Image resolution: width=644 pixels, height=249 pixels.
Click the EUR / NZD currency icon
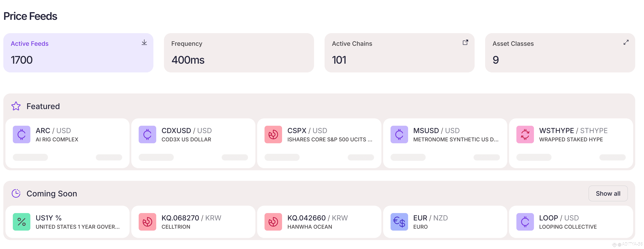coord(399,222)
